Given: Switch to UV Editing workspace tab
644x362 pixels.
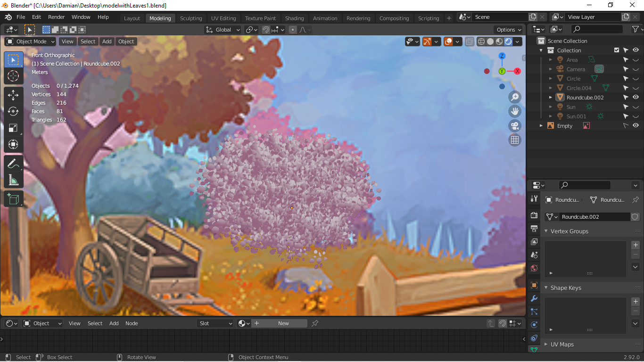Looking at the screenshot, I should [223, 18].
